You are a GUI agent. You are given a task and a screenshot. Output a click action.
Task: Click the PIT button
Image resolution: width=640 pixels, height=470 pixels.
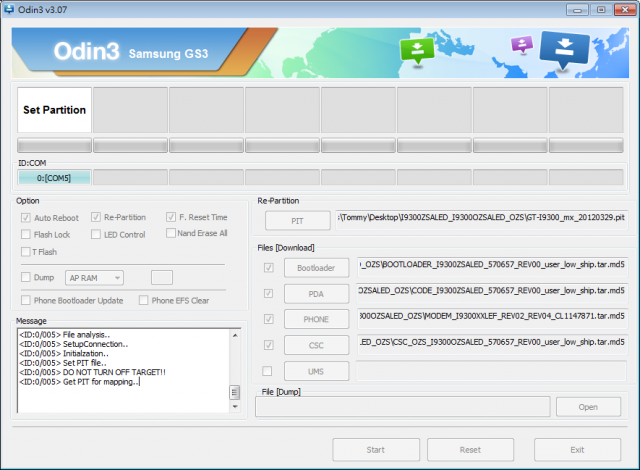(298, 221)
